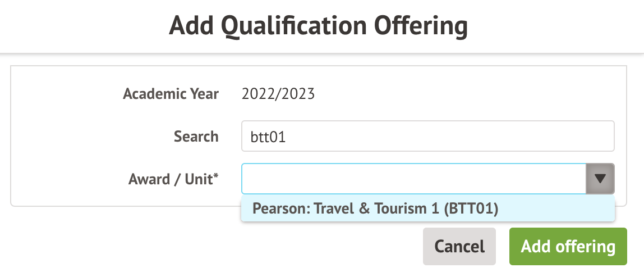
Task: Click the green Add offering button
Action: pos(568,246)
